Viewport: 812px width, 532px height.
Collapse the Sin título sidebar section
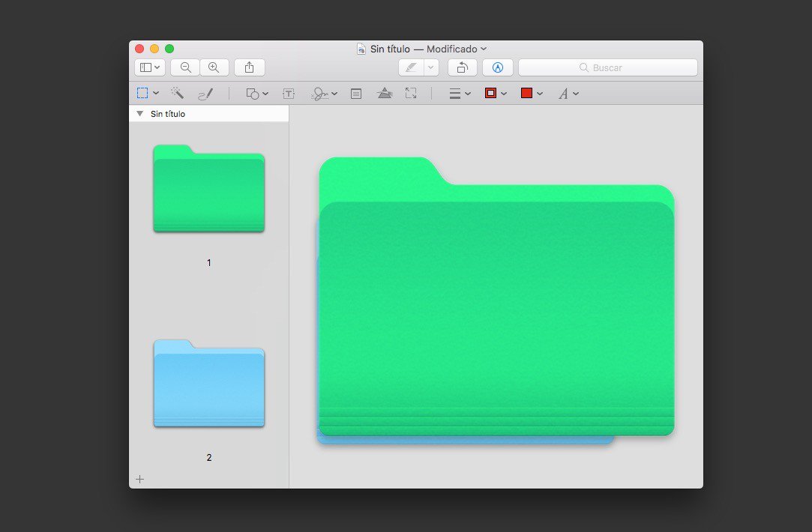tap(139, 113)
